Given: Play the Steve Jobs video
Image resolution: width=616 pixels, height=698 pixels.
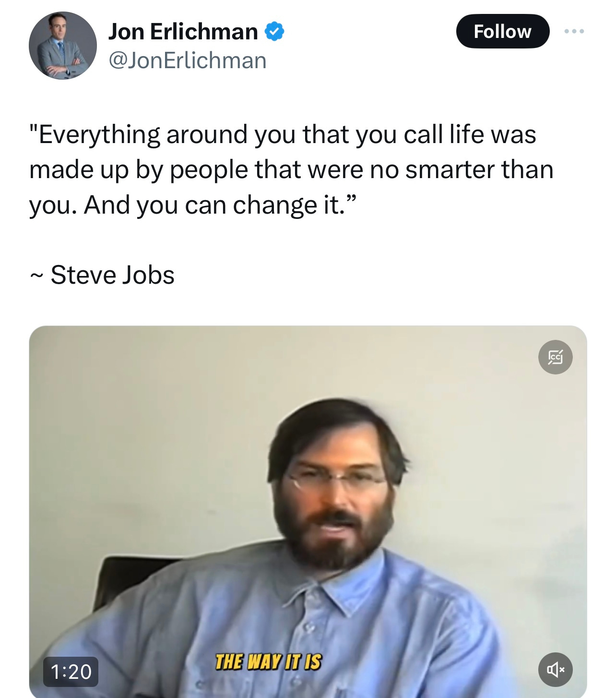Looking at the screenshot, I should pos(308,511).
